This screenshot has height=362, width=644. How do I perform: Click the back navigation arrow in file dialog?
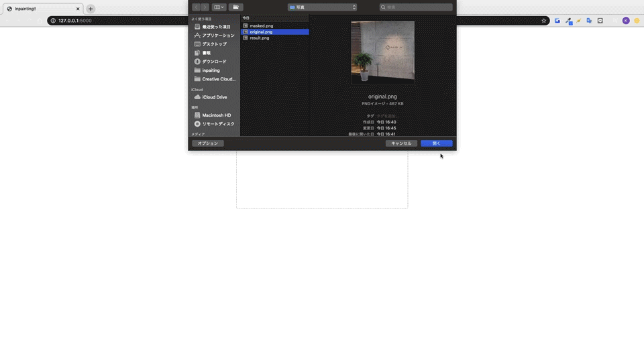click(196, 7)
